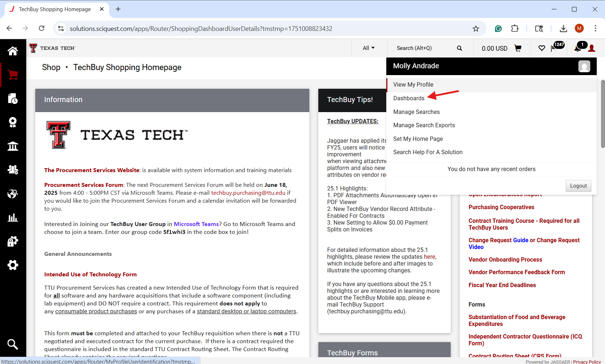Reload the page with refresh icon

(x=42, y=28)
